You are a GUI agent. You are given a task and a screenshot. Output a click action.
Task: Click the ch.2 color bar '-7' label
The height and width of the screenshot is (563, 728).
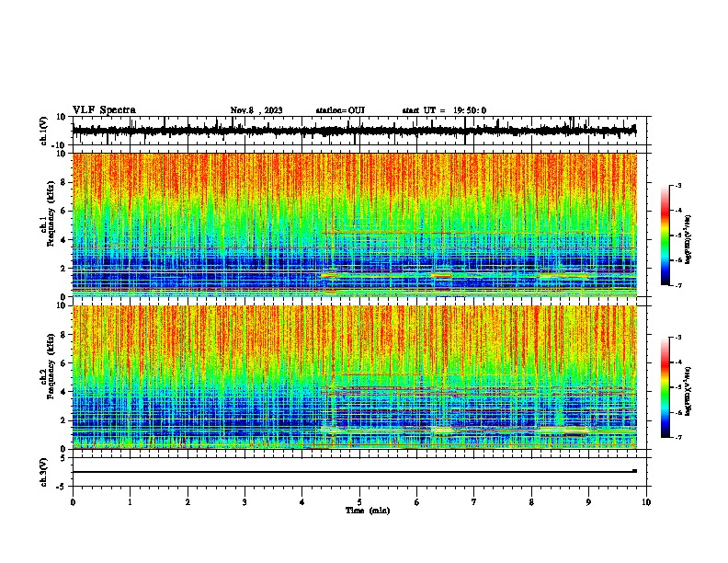677,437
